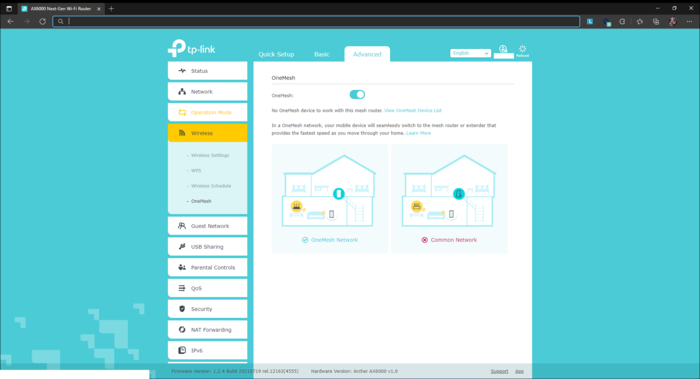The width and height of the screenshot is (700, 379).
Task: Open the Network sidebar section
Action: coord(208,92)
